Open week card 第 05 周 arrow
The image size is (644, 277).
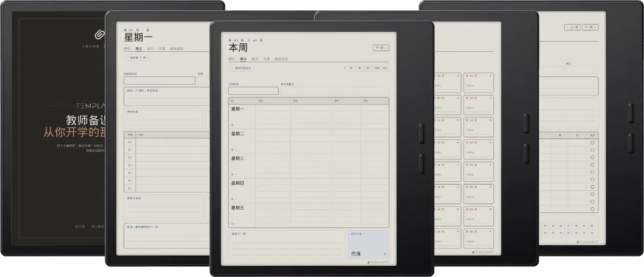490,76
